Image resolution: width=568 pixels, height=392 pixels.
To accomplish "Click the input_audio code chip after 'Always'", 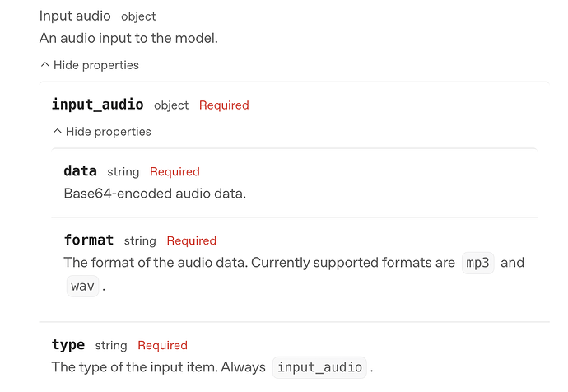I will coord(319,367).
